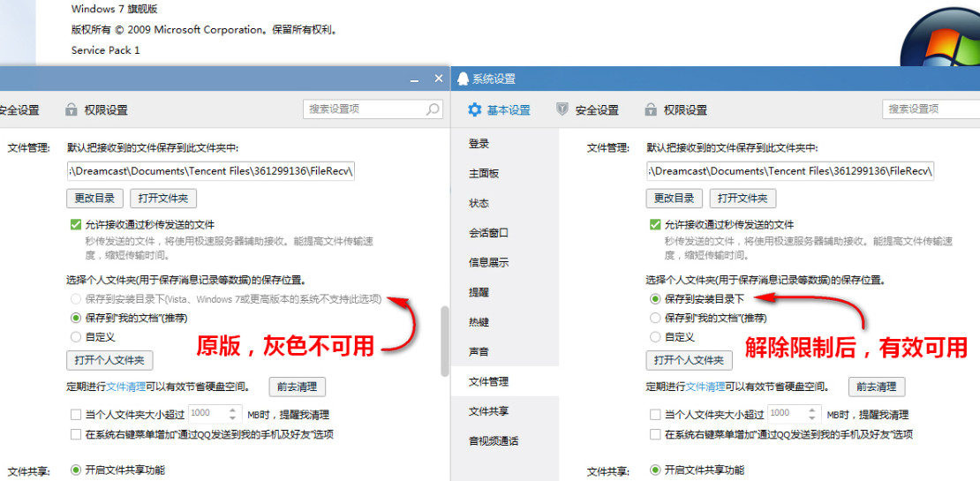The width and height of the screenshot is (980, 481).
Task: Select 保存到"我的文档" radio in left window
Action: pyautogui.click(x=76, y=318)
